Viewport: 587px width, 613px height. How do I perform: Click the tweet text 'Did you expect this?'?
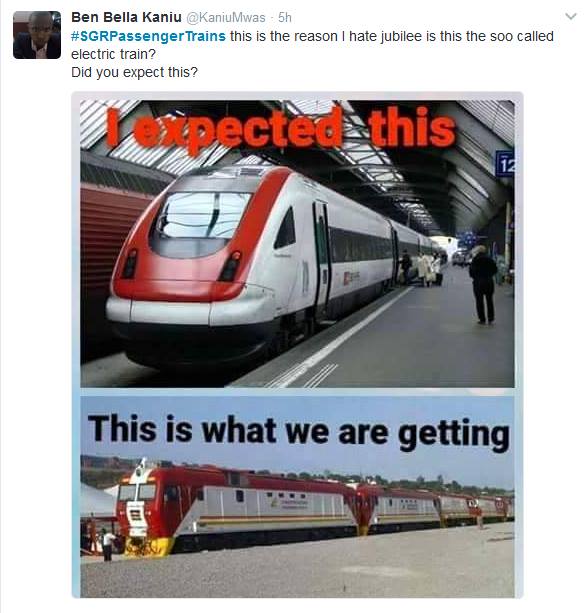coord(135,72)
